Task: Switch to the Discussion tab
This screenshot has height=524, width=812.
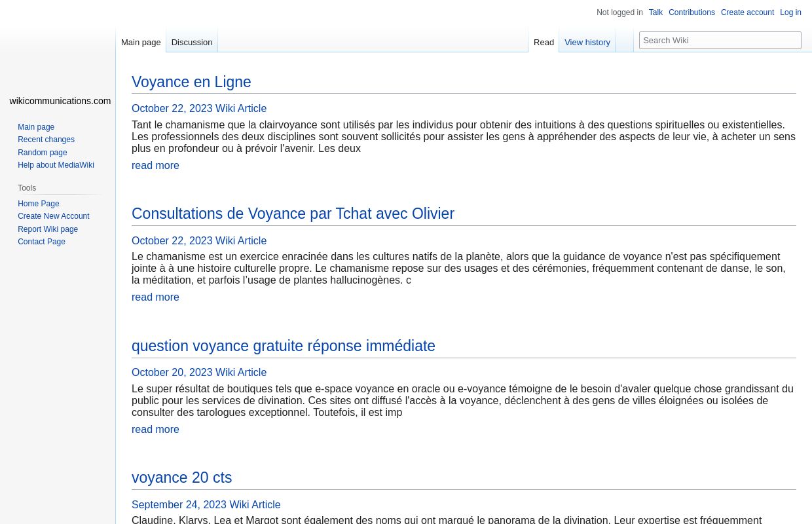Action: pos(191,42)
